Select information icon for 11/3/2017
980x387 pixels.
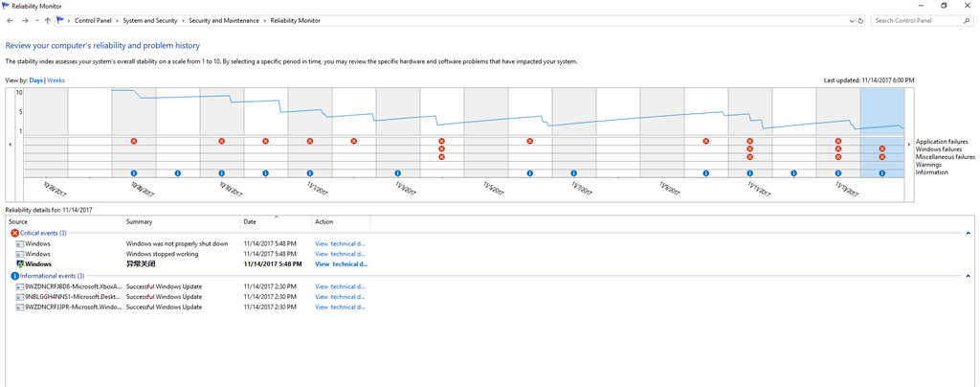coord(397,173)
